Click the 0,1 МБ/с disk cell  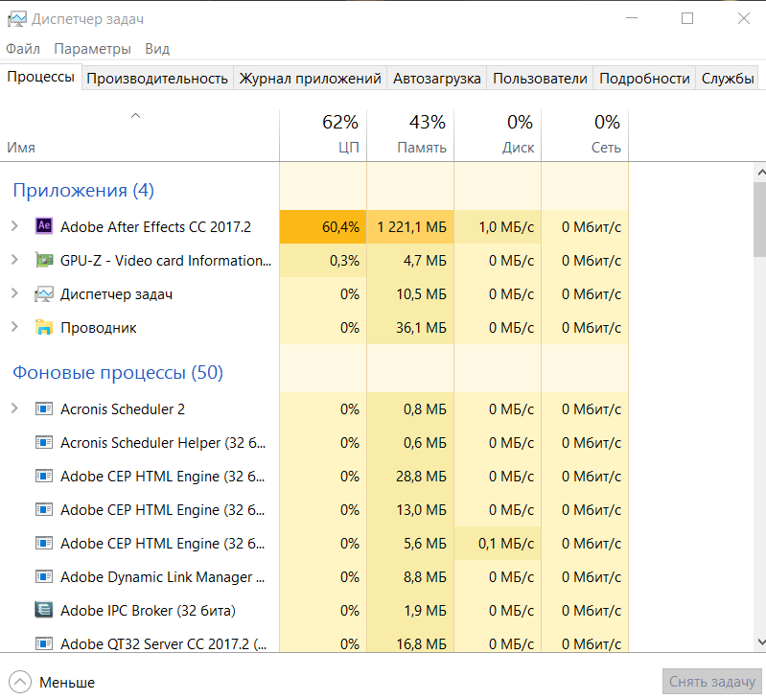[498, 543]
